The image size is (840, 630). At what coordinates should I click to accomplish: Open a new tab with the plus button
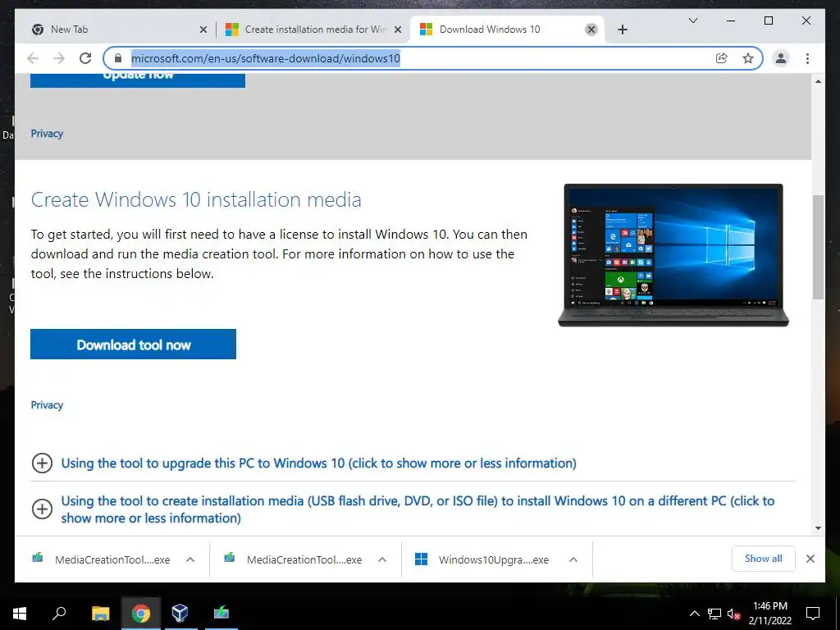(x=622, y=30)
